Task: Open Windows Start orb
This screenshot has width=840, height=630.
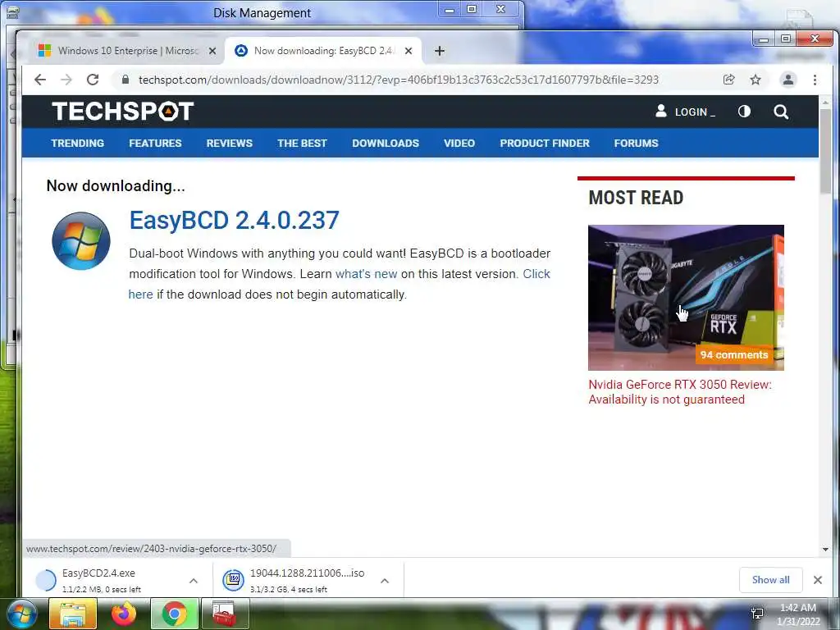Action: pyautogui.click(x=21, y=614)
